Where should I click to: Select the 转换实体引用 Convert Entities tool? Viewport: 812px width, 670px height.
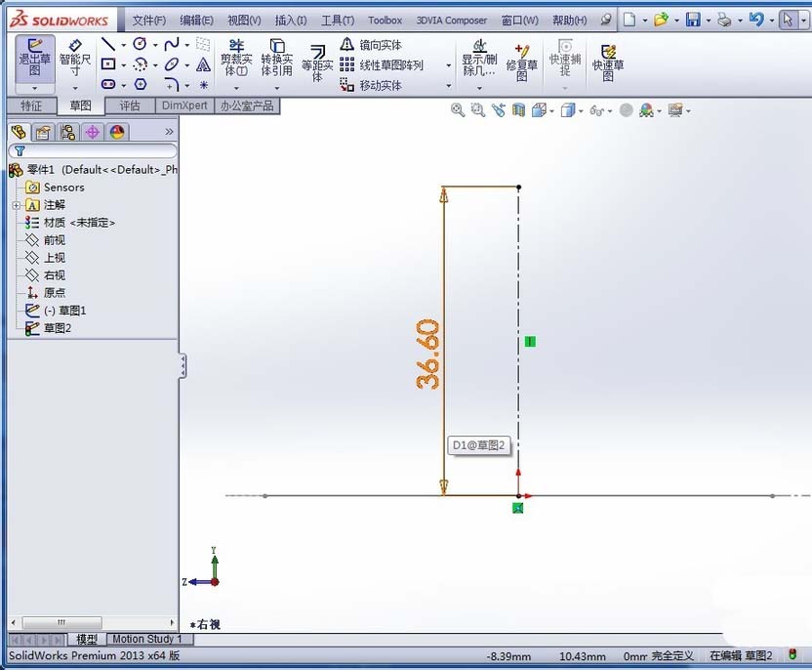pos(276,57)
